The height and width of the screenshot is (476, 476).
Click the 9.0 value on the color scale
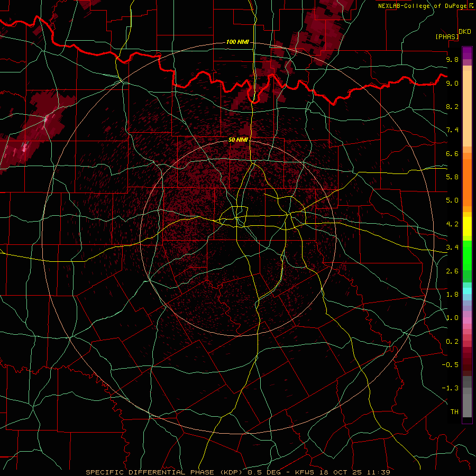point(452,83)
